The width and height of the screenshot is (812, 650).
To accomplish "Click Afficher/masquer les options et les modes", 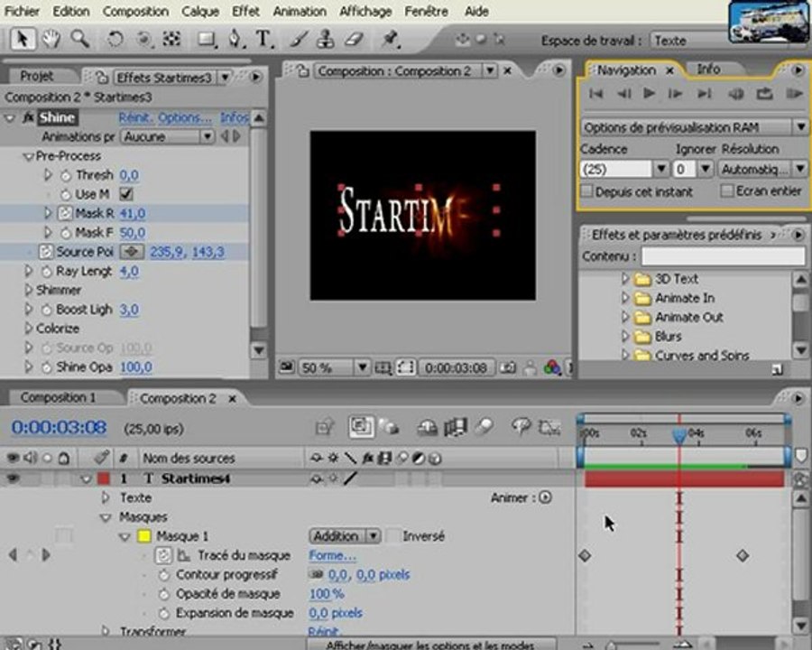I will [x=430, y=645].
